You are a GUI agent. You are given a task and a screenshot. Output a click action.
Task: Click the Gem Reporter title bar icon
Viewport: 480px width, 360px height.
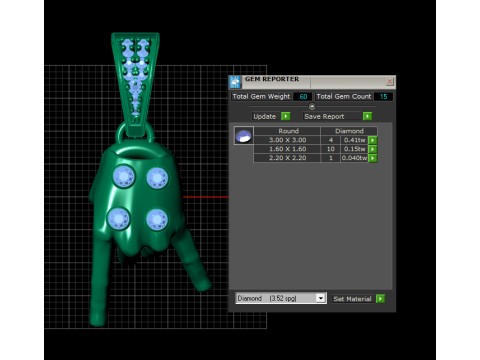point(235,82)
